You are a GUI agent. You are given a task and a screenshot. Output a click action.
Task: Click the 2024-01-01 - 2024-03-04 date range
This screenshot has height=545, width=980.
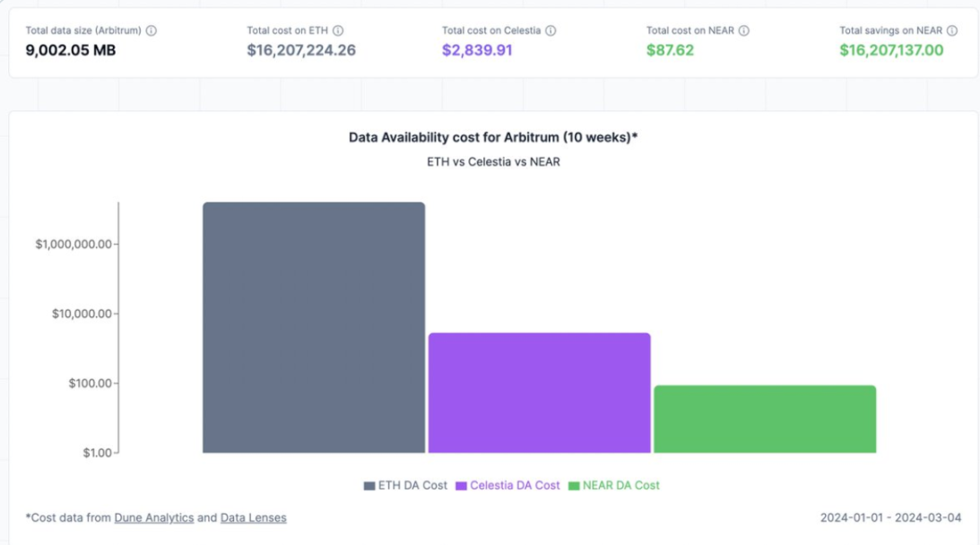[x=890, y=518]
